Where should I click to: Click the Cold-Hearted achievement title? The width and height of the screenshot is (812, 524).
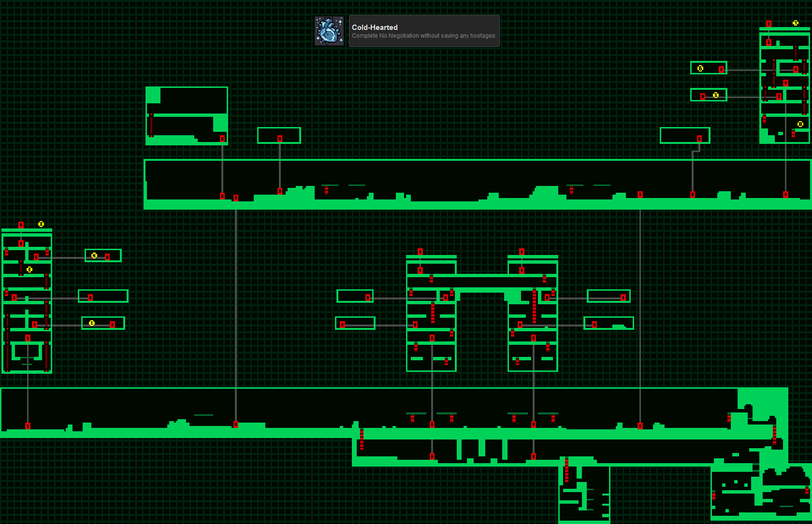(x=375, y=28)
